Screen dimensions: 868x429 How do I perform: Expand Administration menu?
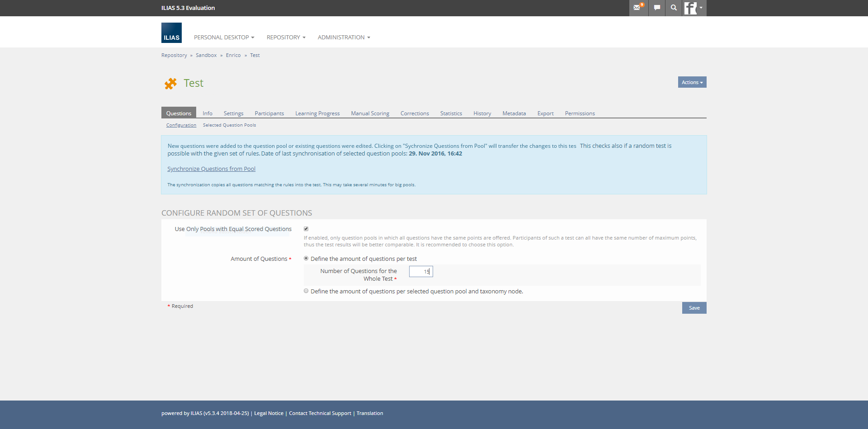(344, 38)
